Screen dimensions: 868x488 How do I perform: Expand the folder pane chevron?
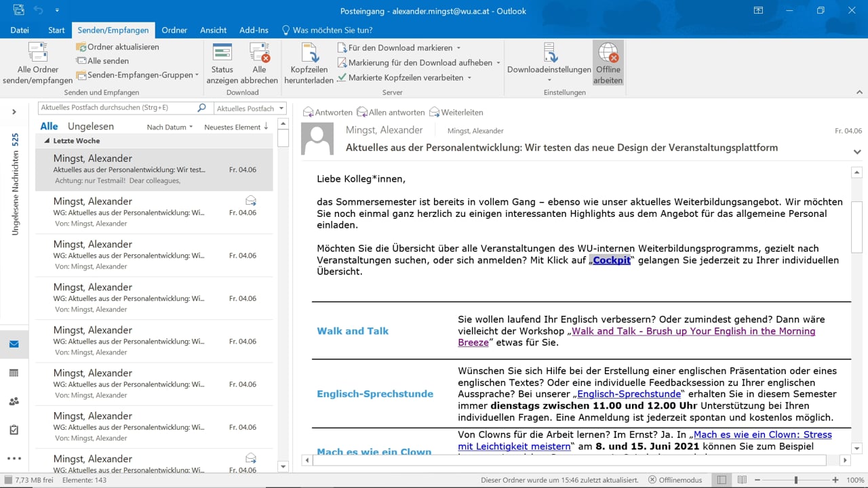[x=14, y=112]
